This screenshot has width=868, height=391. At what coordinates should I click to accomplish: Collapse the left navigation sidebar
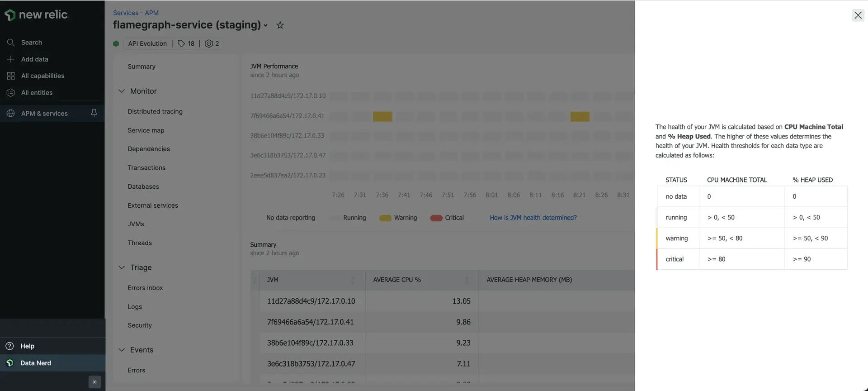click(x=94, y=381)
